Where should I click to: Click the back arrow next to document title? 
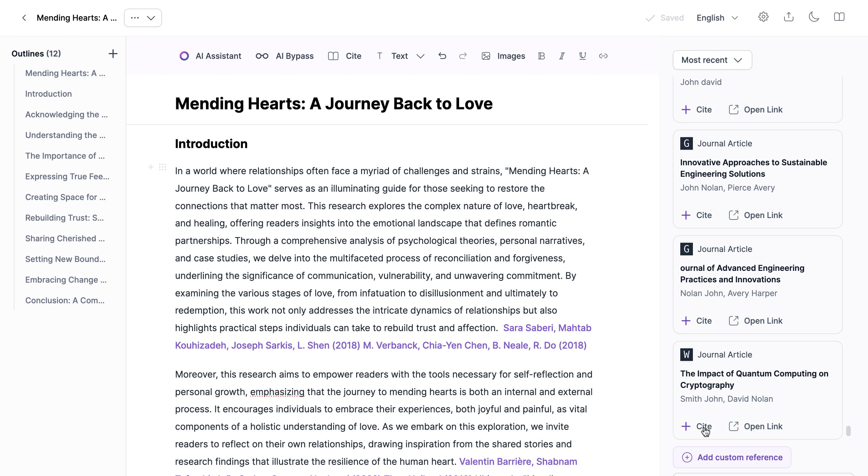pyautogui.click(x=24, y=18)
